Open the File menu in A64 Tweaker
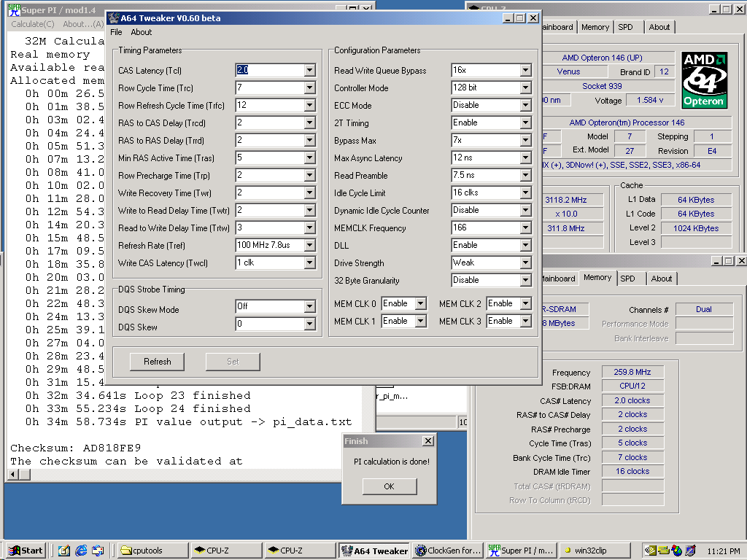This screenshot has width=747, height=560. 116,32
